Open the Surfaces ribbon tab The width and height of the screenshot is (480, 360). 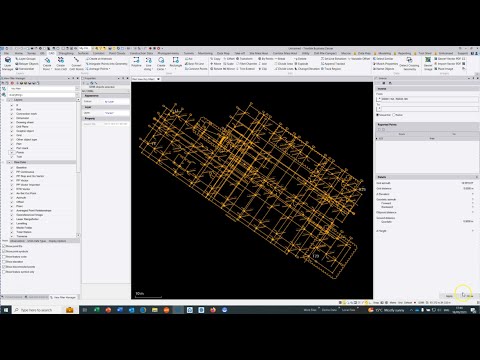point(83,53)
